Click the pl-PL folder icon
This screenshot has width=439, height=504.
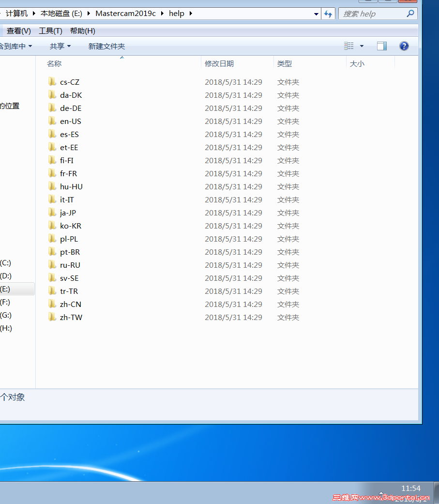[52, 239]
